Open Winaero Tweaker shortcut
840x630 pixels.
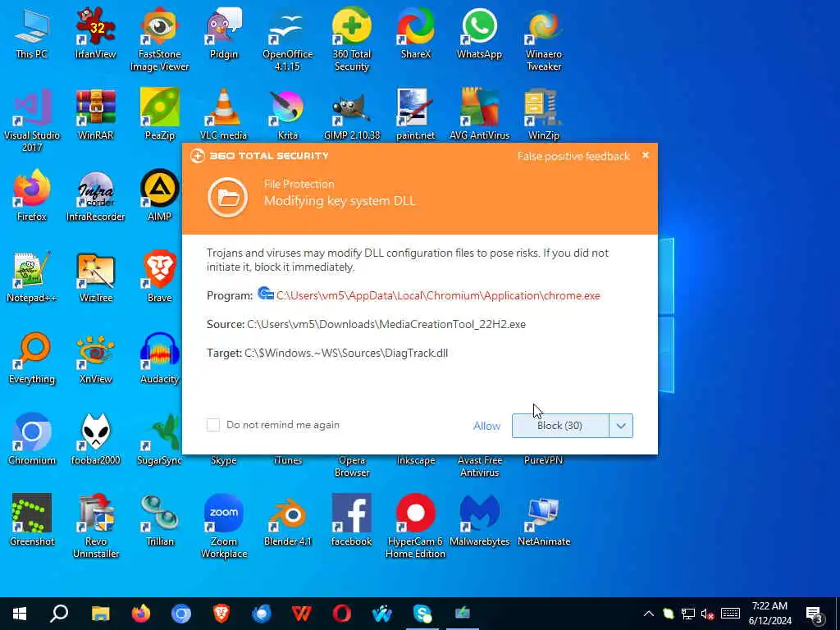(x=544, y=39)
